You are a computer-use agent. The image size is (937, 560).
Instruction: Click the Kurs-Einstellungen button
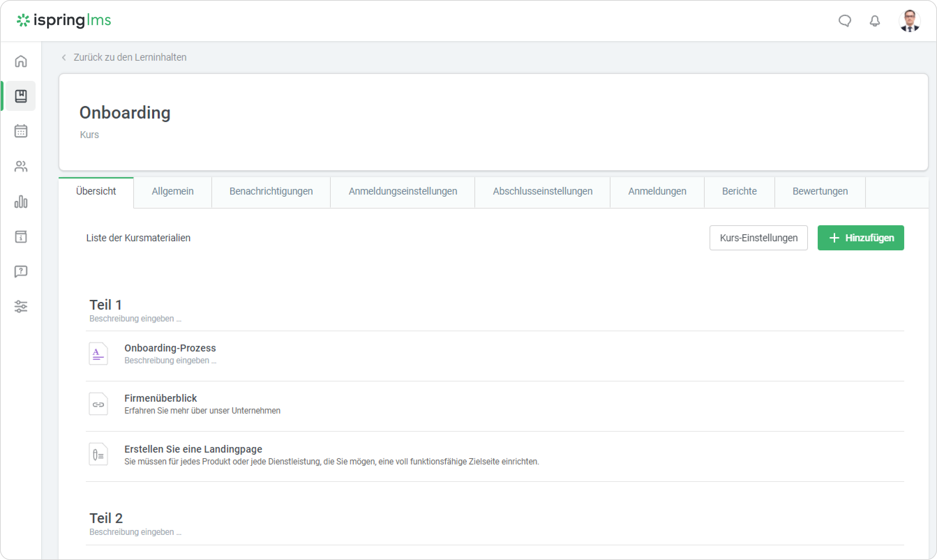click(x=758, y=238)
